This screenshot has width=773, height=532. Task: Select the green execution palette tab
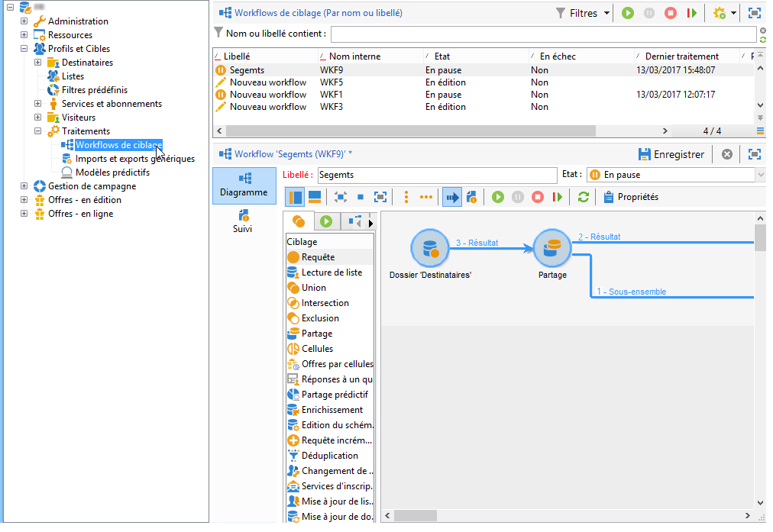point(326,221)
